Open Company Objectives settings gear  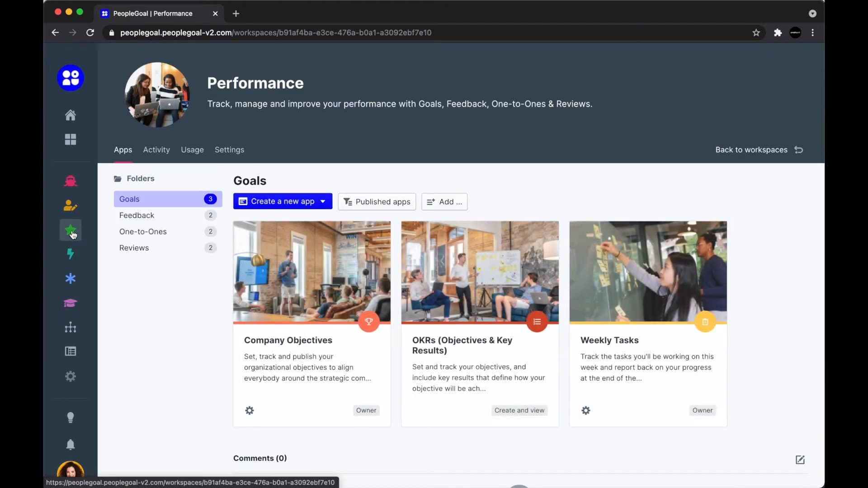pyautogui.click(x=249, y=410)
